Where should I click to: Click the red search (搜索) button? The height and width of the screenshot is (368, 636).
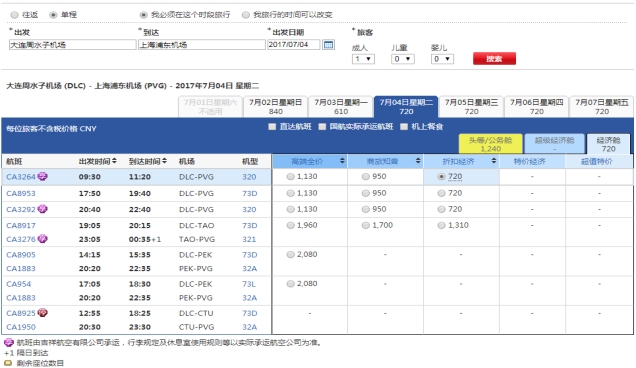pos(494,59)
